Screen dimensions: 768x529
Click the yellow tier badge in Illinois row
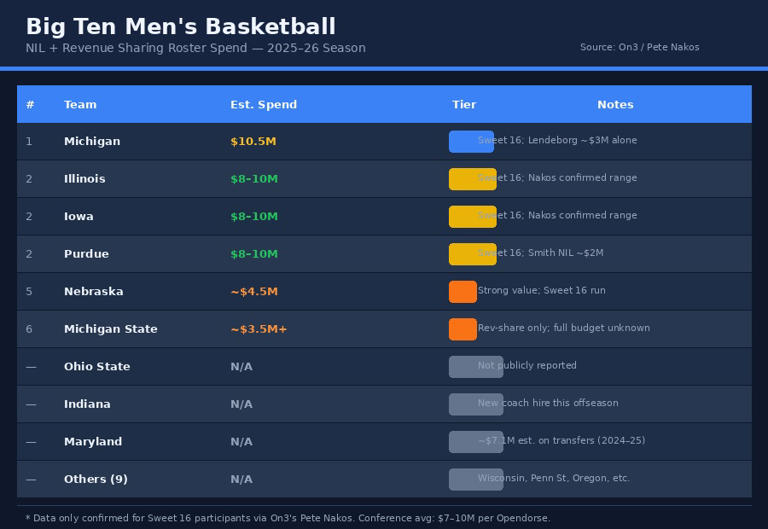[472, 179]
